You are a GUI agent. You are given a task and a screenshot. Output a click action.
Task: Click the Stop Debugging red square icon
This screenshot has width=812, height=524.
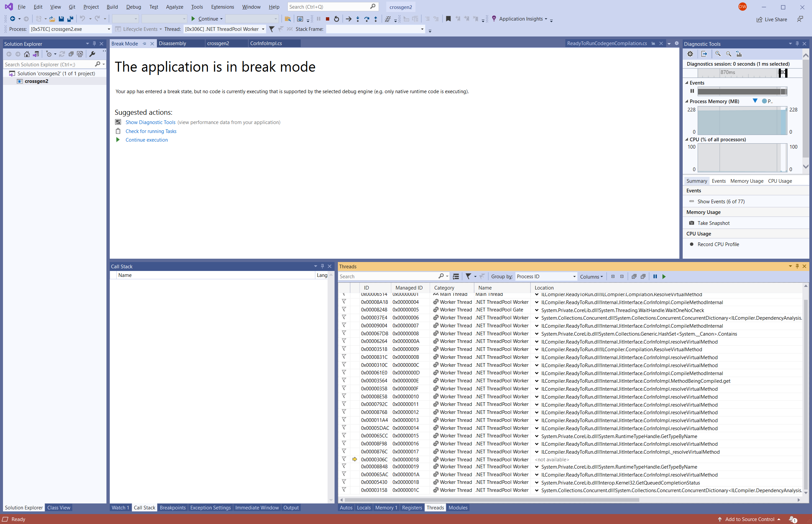click(327, 19)
